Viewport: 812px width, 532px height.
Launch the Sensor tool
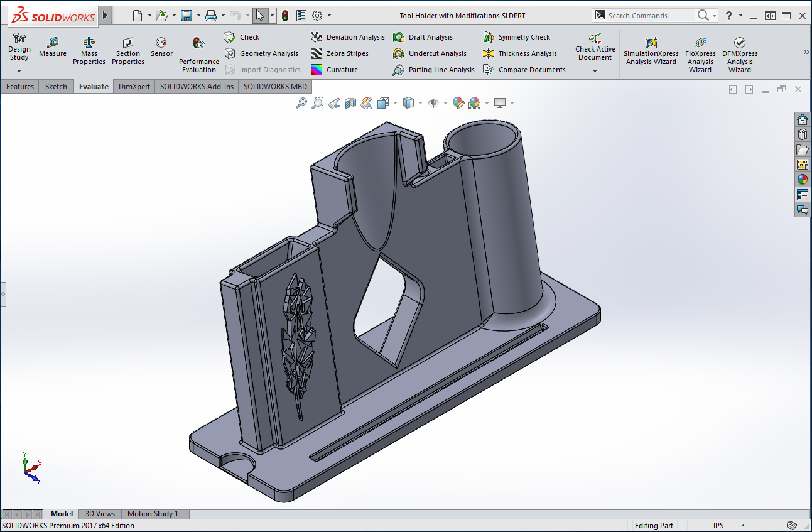[161, 43]
